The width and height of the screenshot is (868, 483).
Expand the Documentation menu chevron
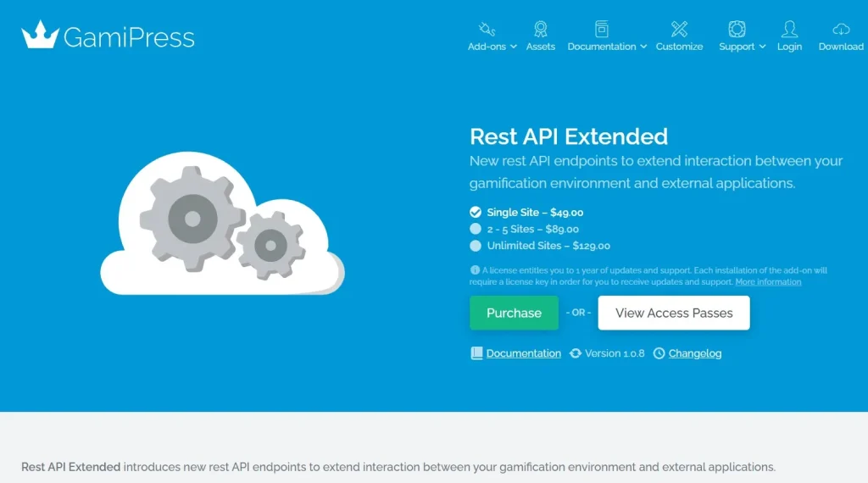643,47
